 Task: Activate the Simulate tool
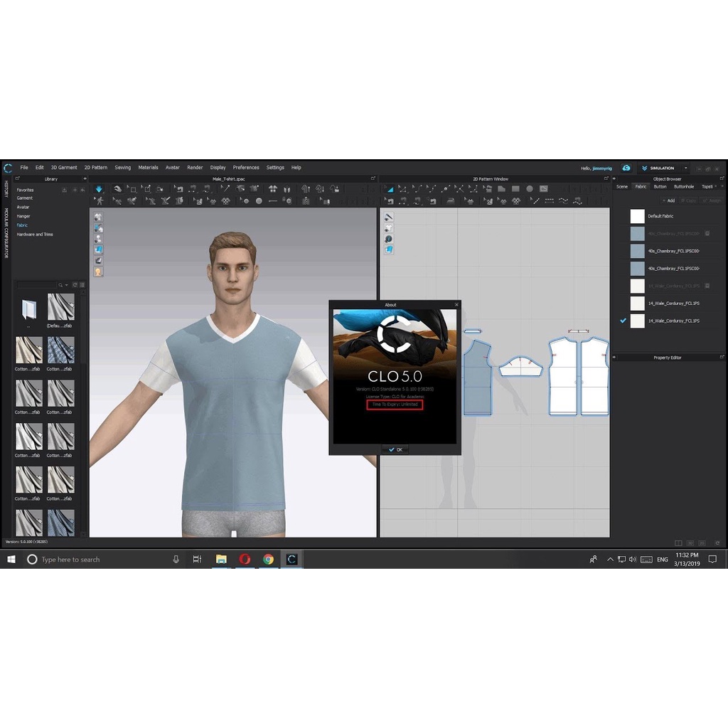pos(100,189)
